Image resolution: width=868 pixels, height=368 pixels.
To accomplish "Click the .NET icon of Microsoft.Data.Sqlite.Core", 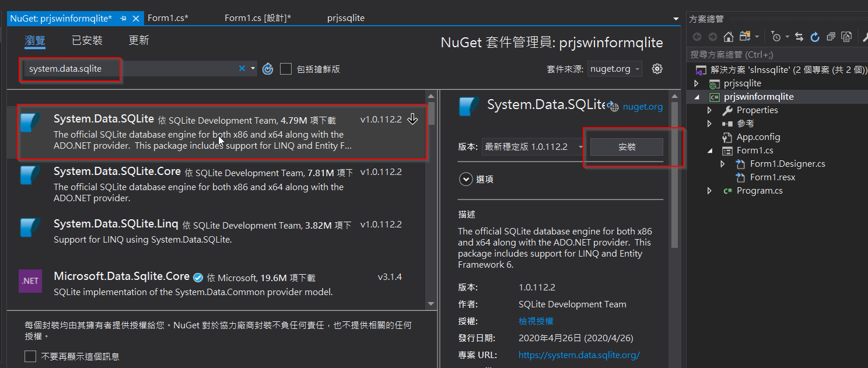I will pyautogui.click(x=30, y=281).
